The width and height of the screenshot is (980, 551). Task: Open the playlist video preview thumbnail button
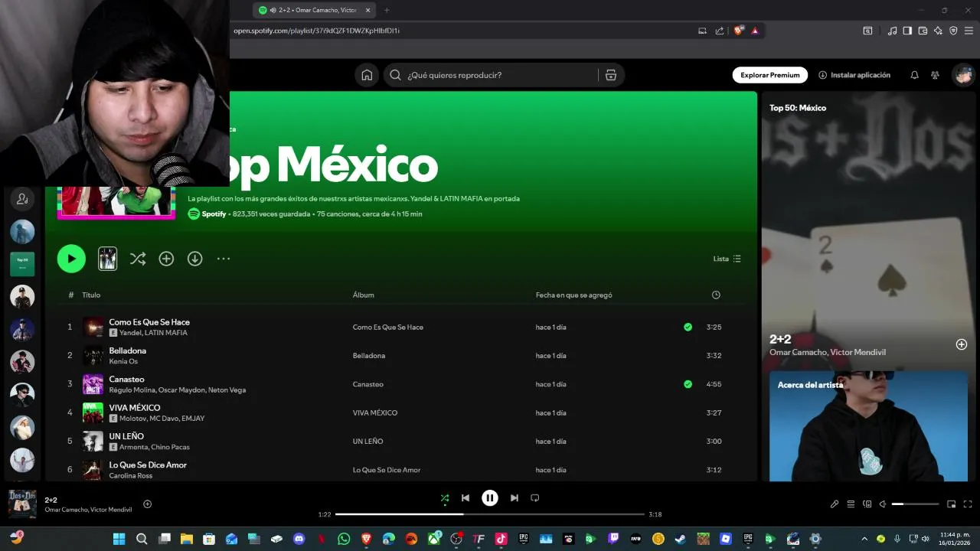point(108,259)
